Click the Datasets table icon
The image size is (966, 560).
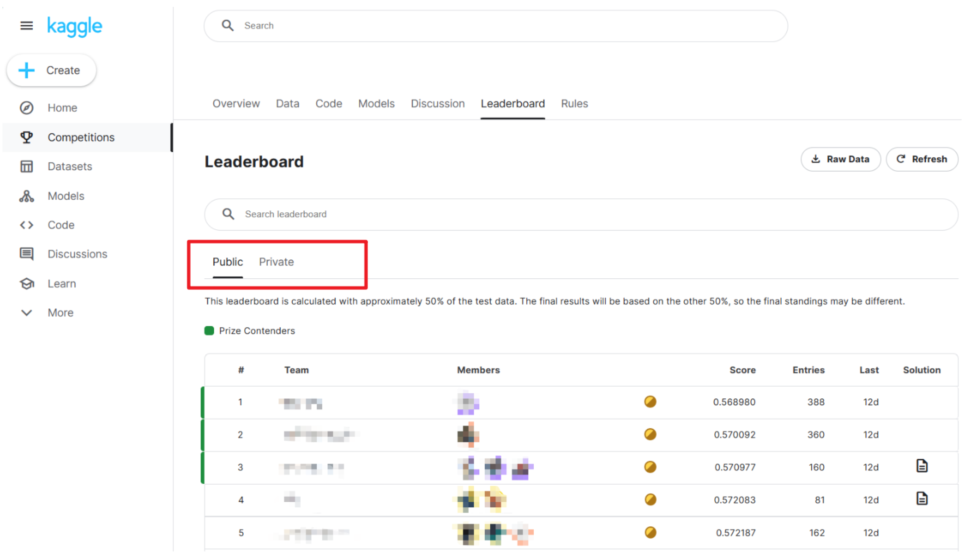click(x=26, y=166)
